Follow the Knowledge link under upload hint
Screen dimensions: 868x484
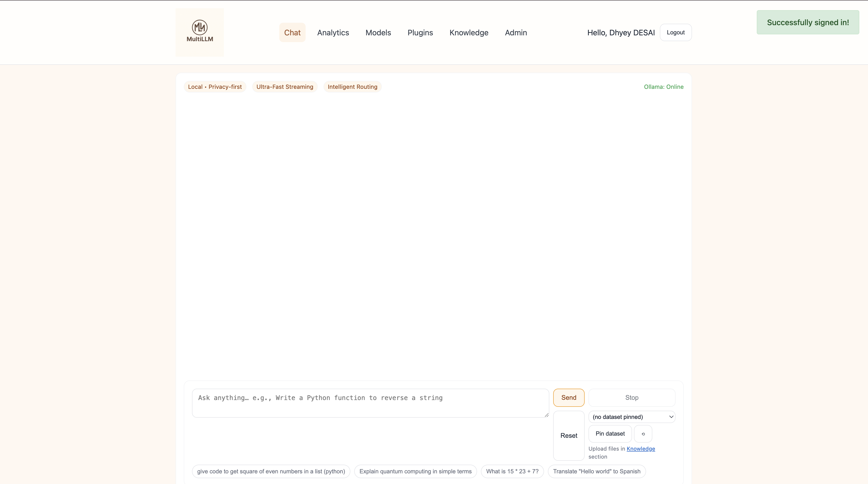pos(640,449)
